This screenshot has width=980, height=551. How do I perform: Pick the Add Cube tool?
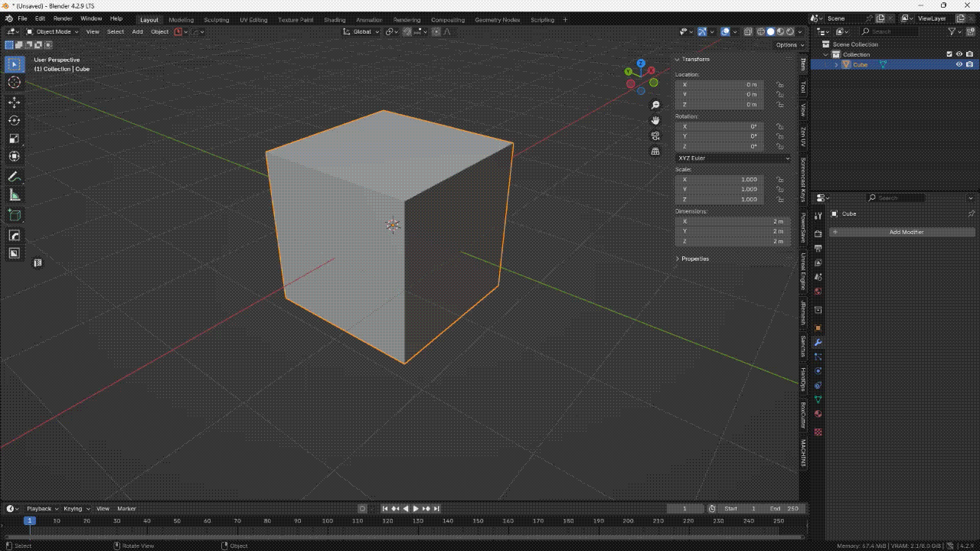[14, 215]
